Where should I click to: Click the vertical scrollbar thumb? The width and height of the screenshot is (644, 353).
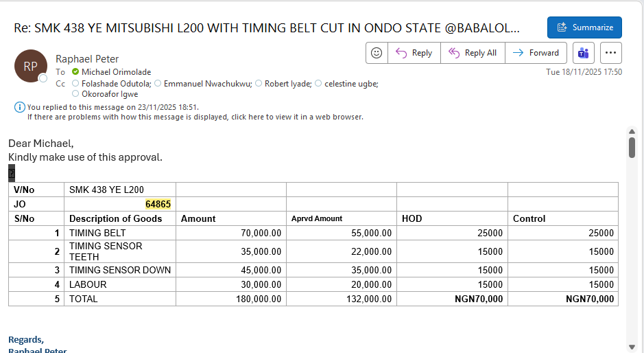click(632, 148)
